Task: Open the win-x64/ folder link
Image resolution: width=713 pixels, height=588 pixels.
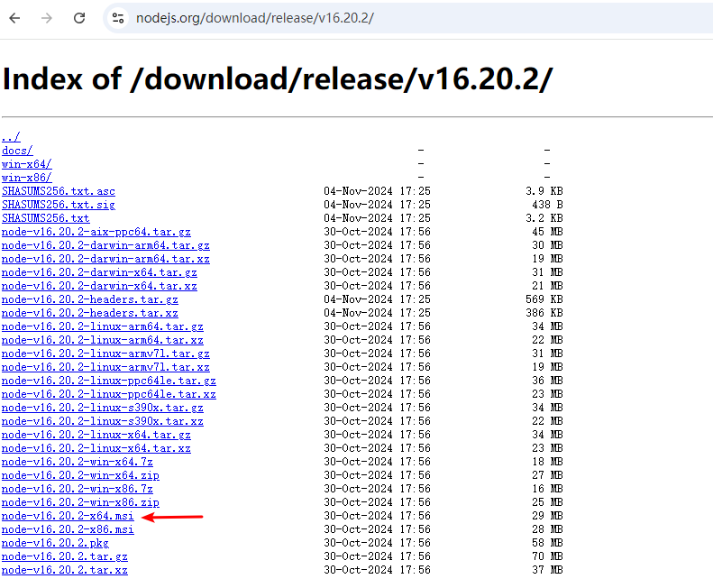Action: point(27,164)
